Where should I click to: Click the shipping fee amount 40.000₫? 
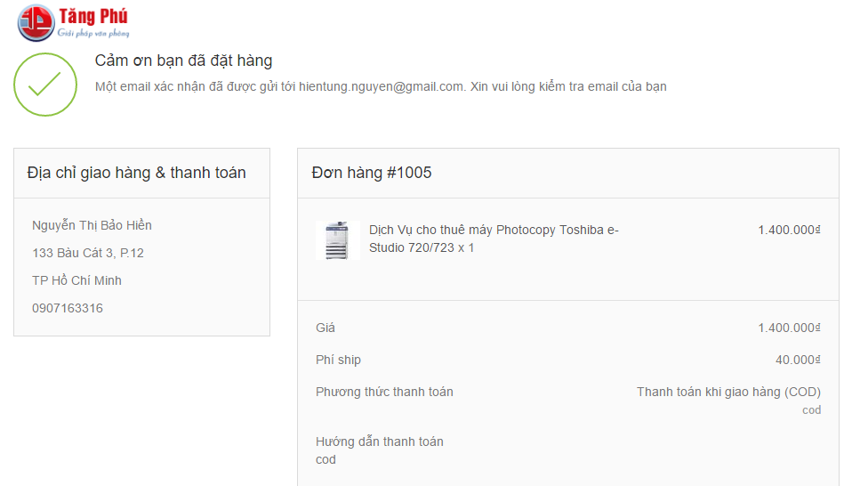[798, 360]
